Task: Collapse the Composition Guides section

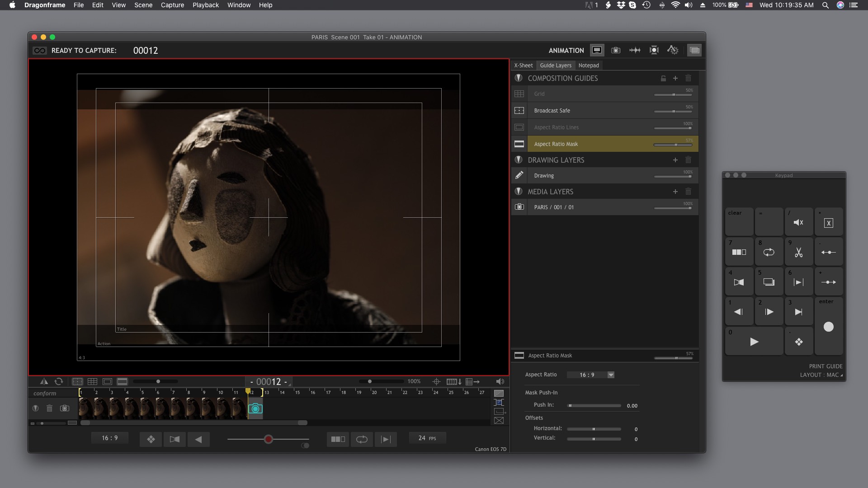Action: click(x=519, y=78)
